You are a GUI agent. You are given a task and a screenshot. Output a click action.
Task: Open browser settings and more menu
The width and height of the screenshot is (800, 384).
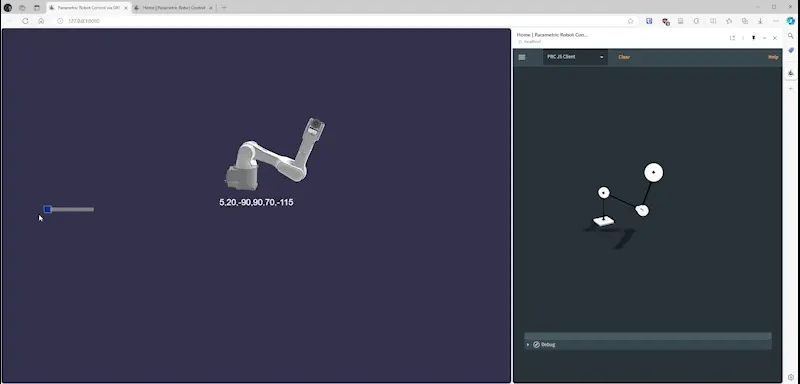pyautogui.click(x=776, y=21)
